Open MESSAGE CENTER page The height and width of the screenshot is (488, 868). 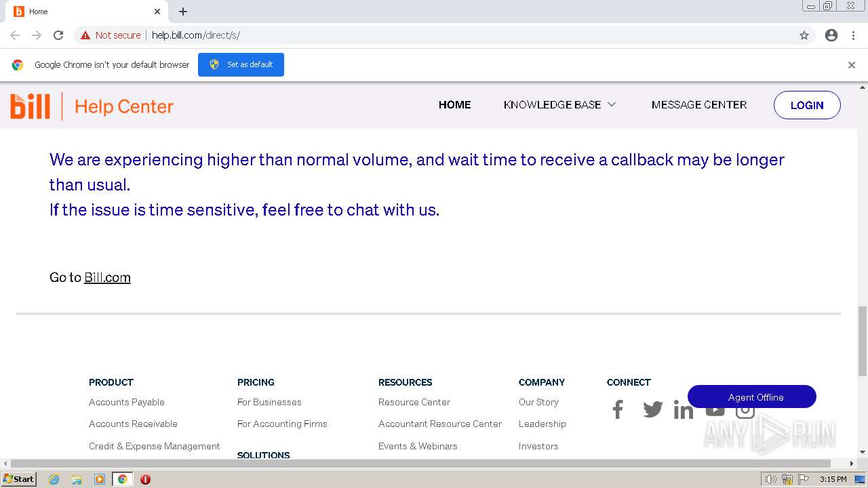tap(699, 104)
